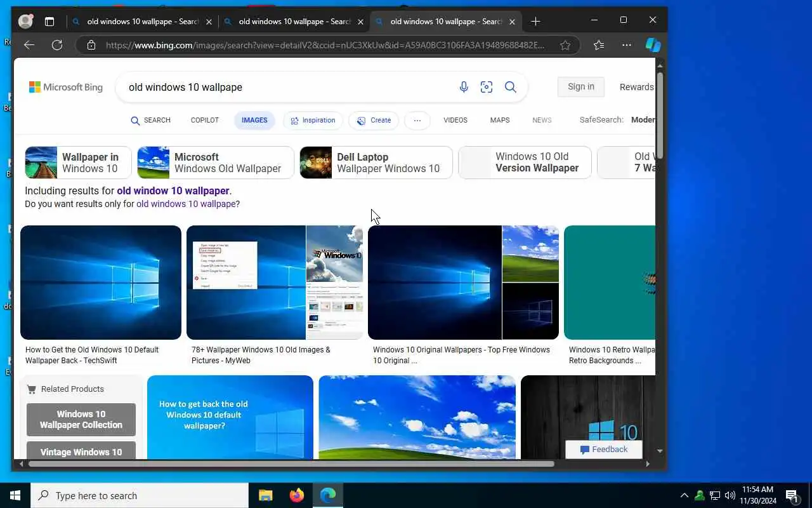Image resolution: width=812 pixels, height=508 pixels.
Task: Close the active third browser tab
Action: point(512,22)
